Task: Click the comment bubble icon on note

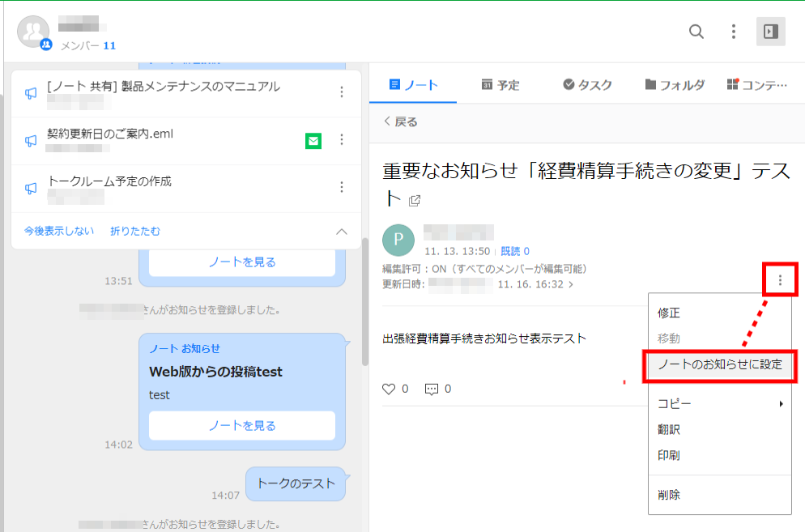Action: pyautogui.click(x=432, y=389)
